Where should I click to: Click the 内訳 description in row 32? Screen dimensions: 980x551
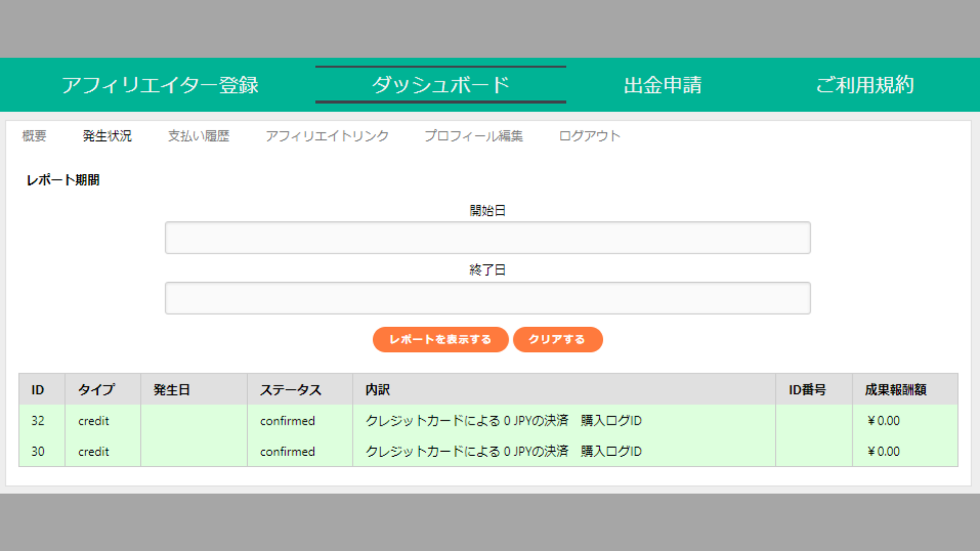504,421
